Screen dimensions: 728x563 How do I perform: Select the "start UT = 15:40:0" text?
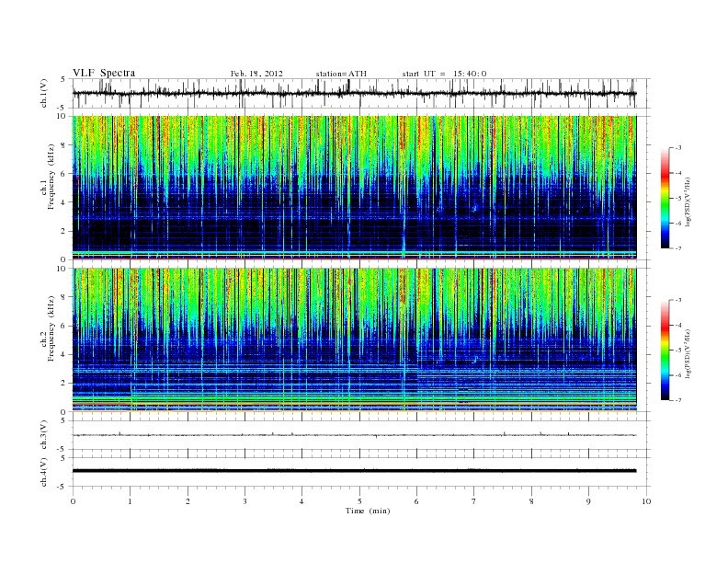coord(444,74)
